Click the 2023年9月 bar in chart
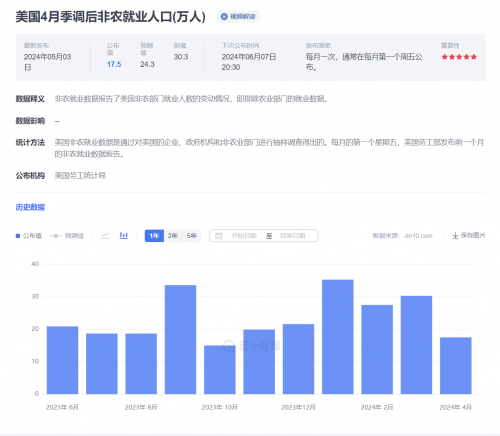Image resolution: width=500 pixels, height=436 pixels. pos(180,339)
